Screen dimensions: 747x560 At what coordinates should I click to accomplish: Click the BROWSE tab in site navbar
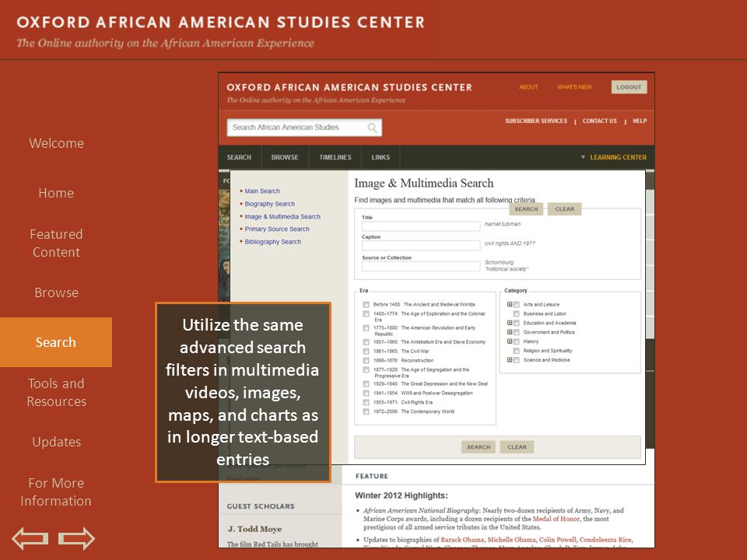point(285,157)
